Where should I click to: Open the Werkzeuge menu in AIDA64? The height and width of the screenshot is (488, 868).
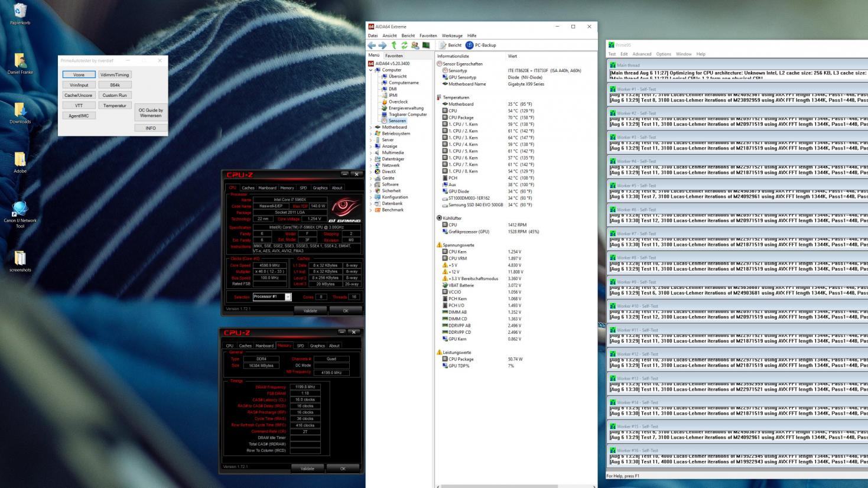coord(452,35)
